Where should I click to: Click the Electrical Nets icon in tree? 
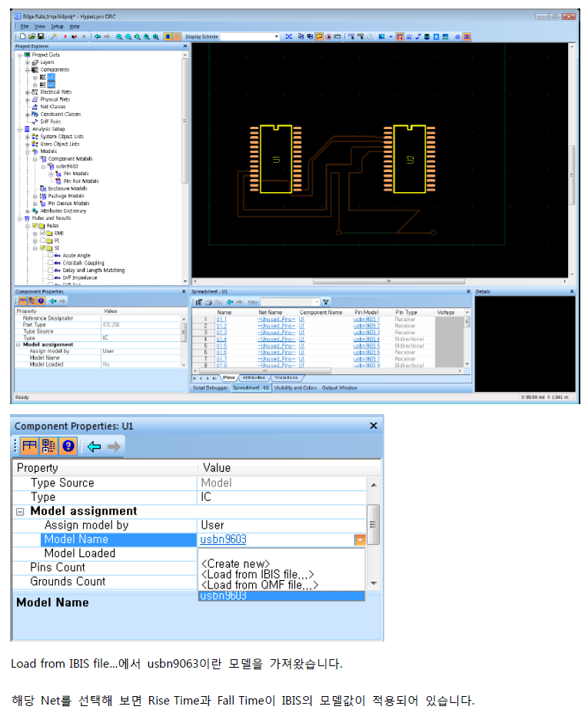pos(34,91)
